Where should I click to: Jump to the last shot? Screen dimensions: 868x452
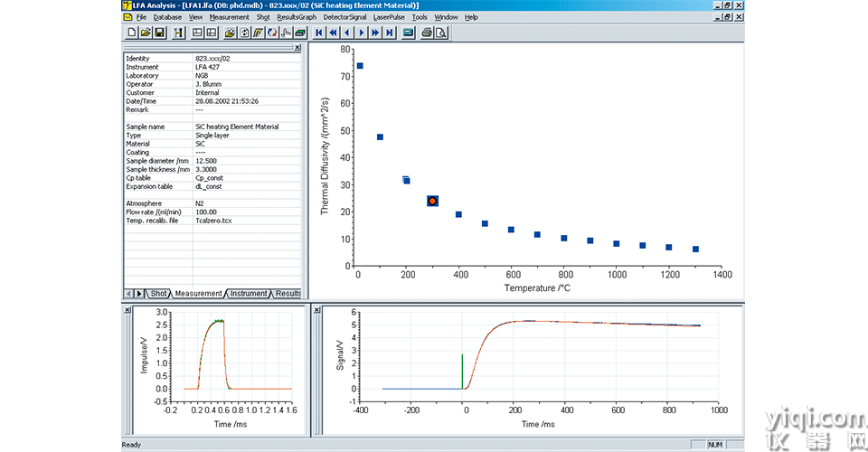390,33
